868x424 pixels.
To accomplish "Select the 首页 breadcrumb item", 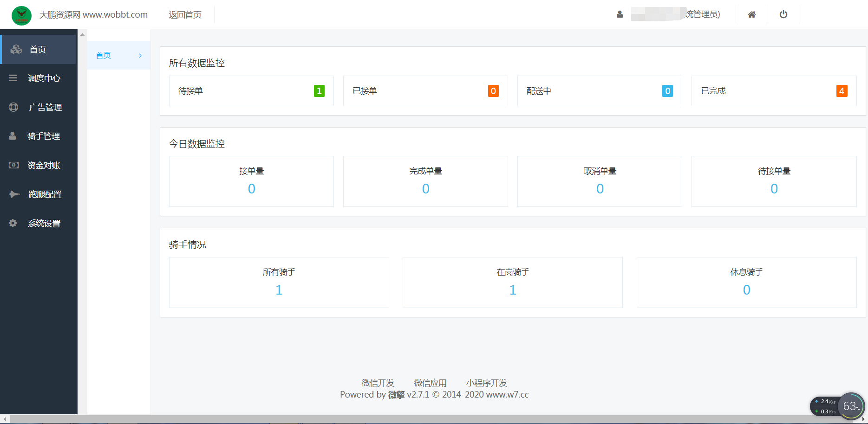I will [103, 55].
